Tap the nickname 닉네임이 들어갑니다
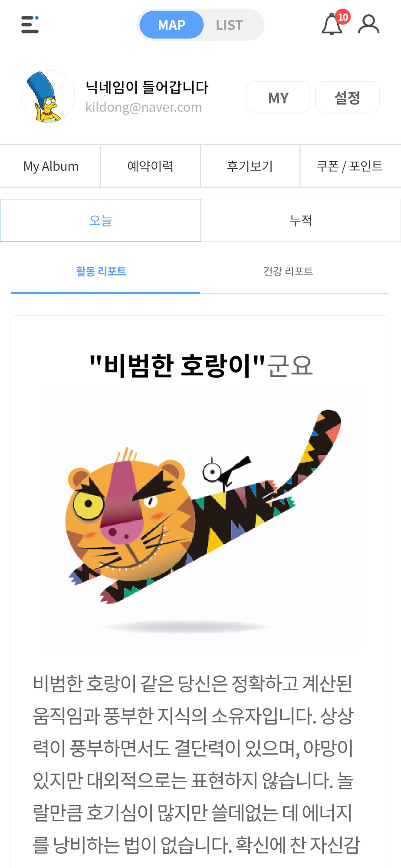 [x=147, y=87]
